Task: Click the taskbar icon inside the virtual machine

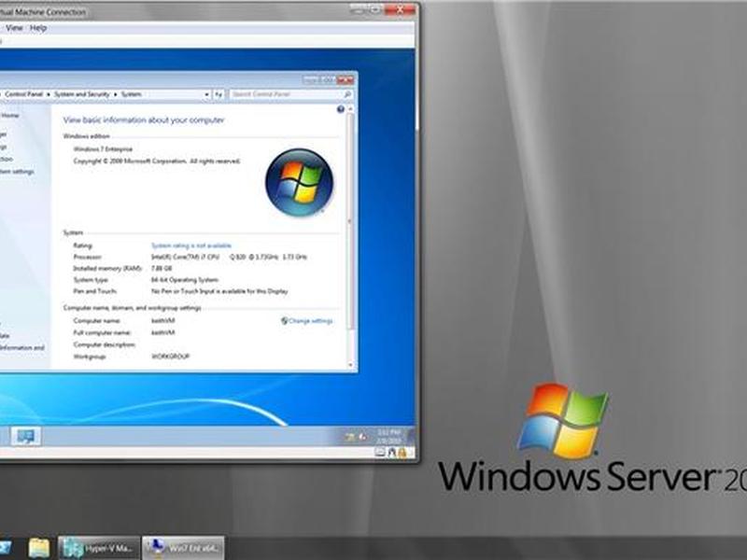Action: (x=26, y=436)
